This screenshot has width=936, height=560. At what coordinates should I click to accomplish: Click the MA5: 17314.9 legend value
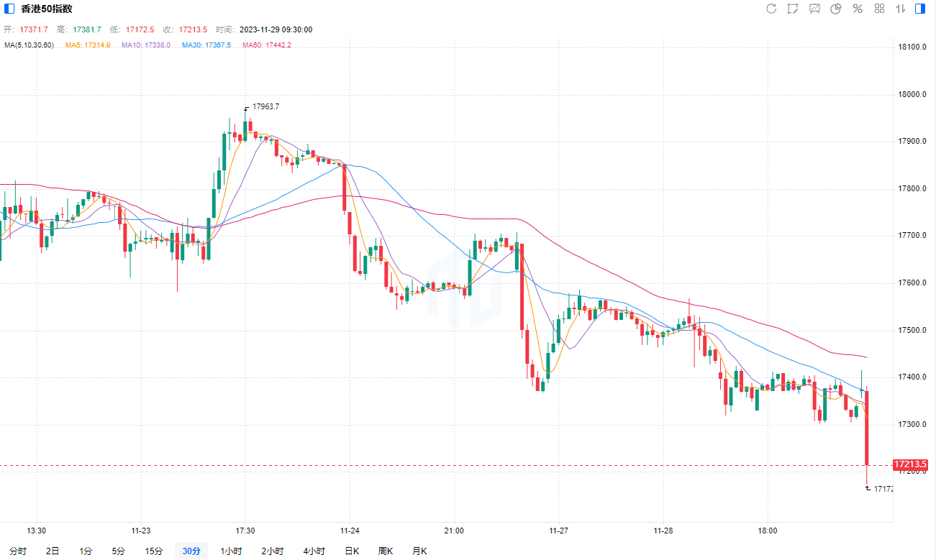pyautogui.click(x=88, y=45)
